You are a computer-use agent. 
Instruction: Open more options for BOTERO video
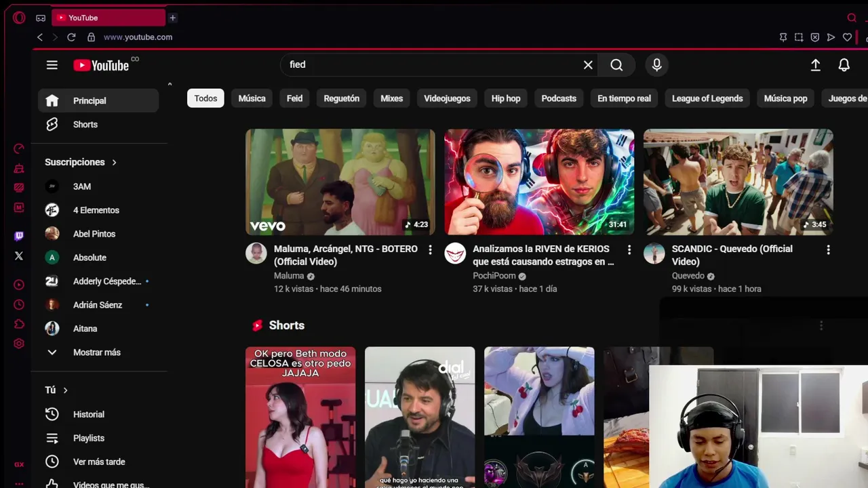pyautogui.click(x=430, y=250)
